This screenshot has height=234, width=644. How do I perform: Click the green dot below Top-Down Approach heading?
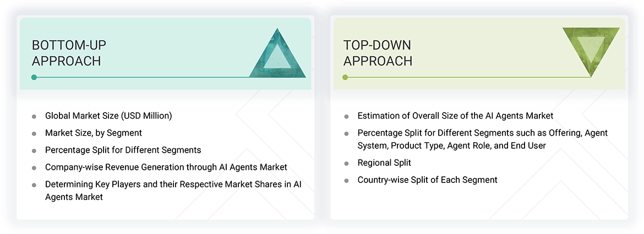(345, 77)
